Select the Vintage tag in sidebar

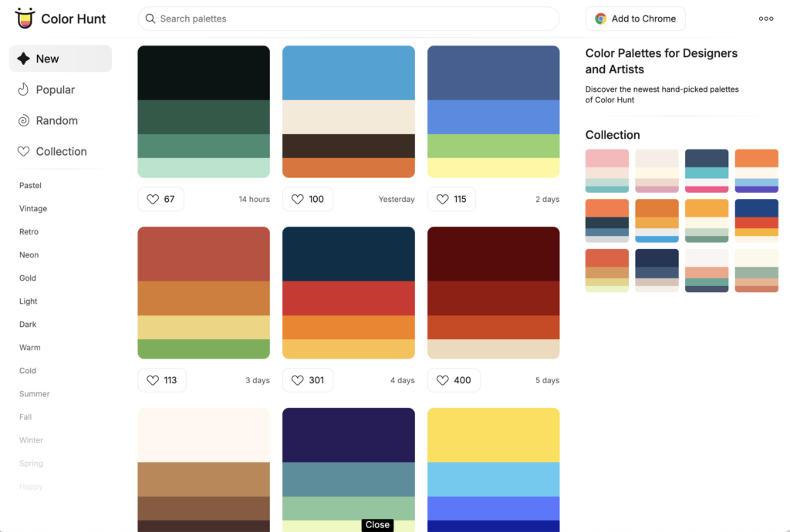pyautogui.click(x=33, y=209)
